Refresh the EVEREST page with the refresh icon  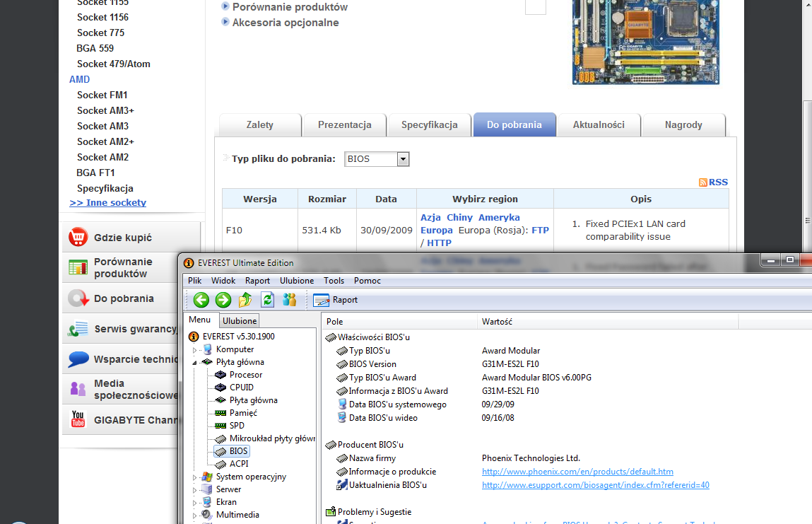267,300
